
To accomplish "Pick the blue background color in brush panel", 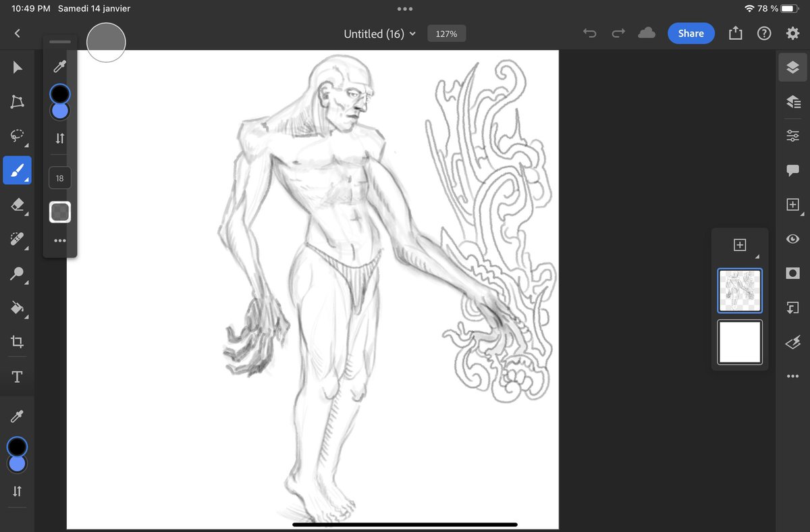I will [x=60, y=112].
